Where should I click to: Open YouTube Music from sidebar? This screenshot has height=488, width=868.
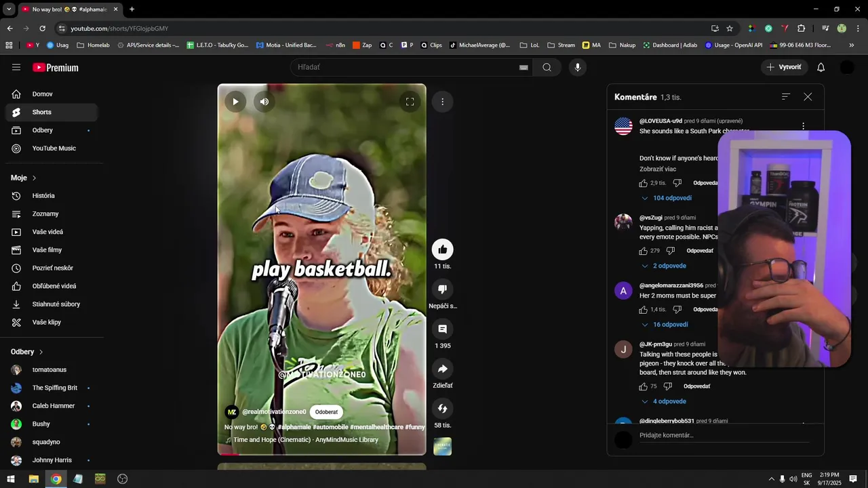pyautogui.click(x=52, y=148)
